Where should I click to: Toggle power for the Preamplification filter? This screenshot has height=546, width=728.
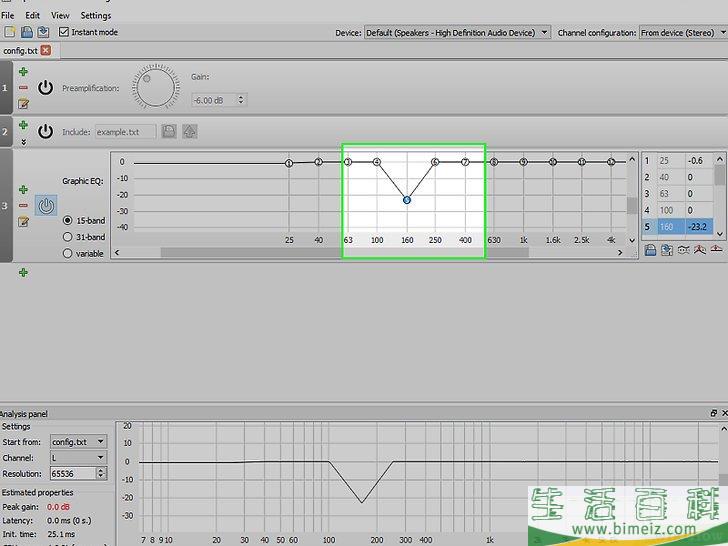click(x=45, y=88)
